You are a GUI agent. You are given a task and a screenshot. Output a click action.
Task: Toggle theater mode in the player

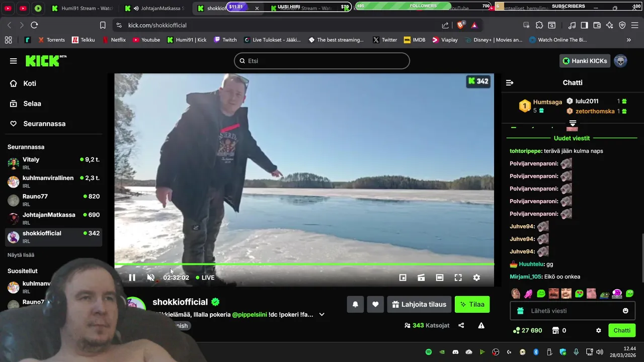[x=440, y=278]
